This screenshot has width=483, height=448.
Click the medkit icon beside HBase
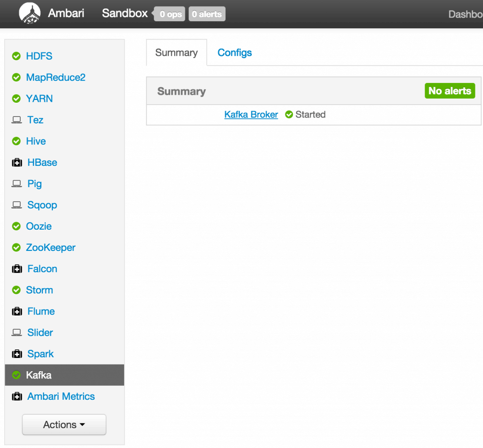coord(17,163)
